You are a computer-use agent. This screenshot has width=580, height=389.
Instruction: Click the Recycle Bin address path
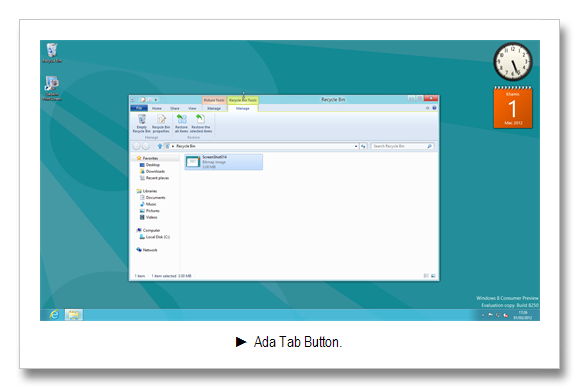[186, 146]
